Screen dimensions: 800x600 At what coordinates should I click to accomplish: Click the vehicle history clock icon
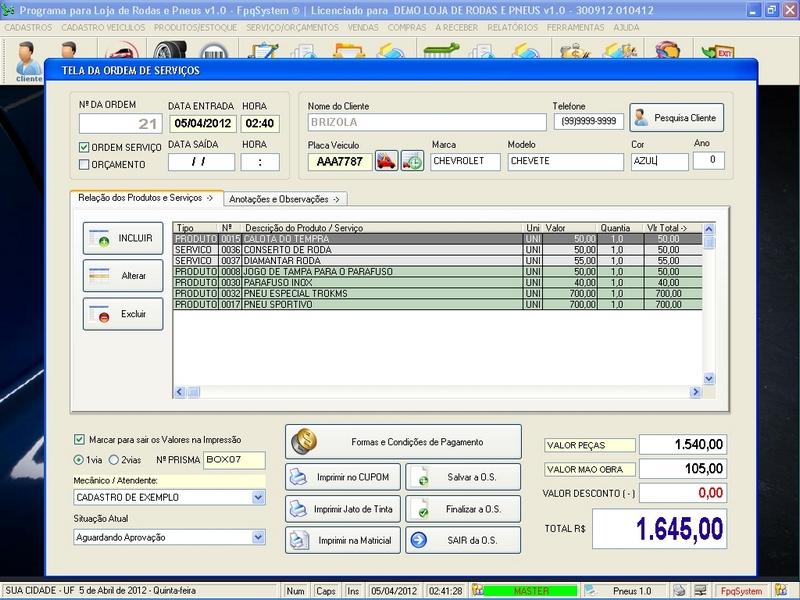[x=412, y=161]
